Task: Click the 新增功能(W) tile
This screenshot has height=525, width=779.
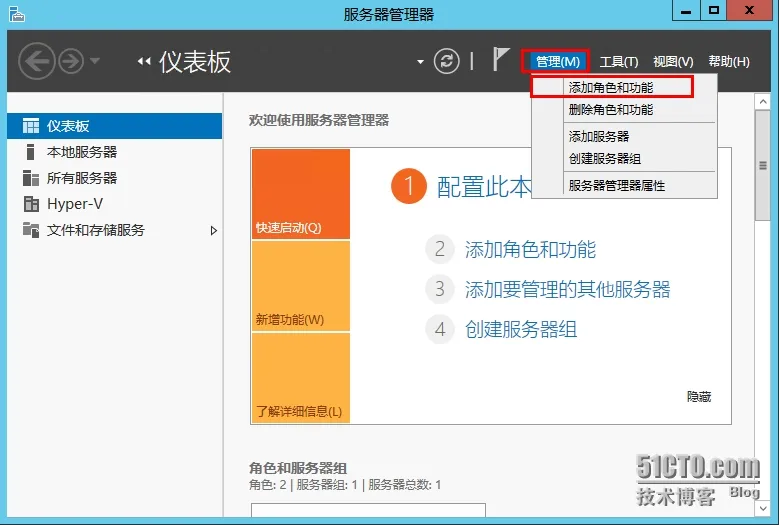Action: coord(301,286)
